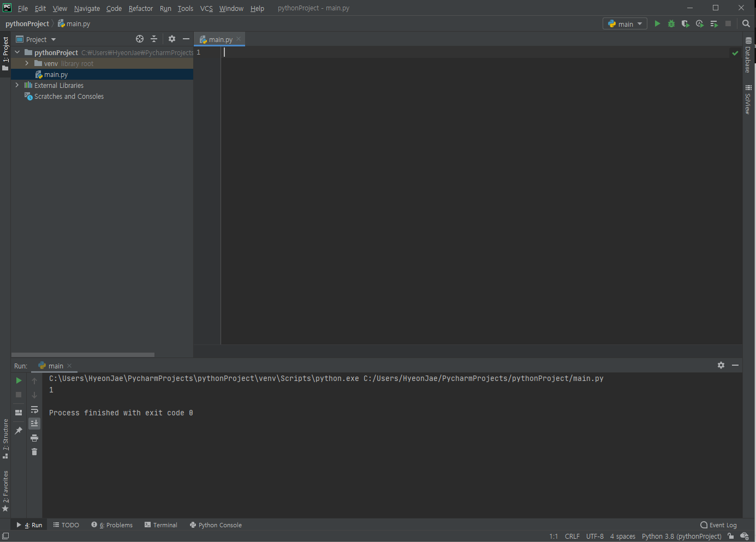Click the Profile main icon in toolbar

[x=700, y=23]
